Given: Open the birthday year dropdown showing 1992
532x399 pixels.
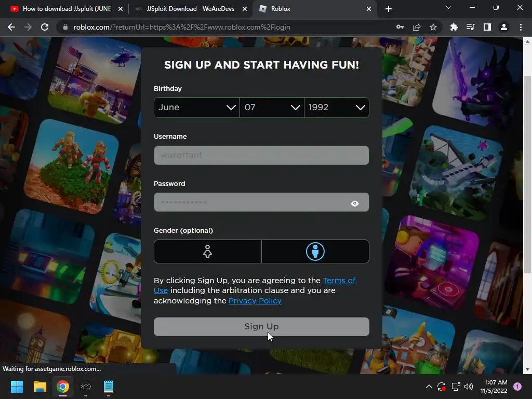Looking at the screenshot, I should coord(337,108).
